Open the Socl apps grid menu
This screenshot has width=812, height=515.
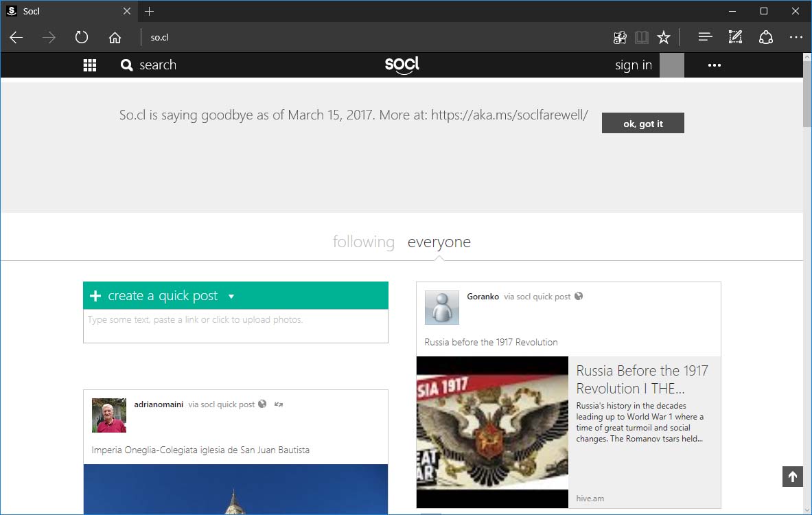click(90, 65)
